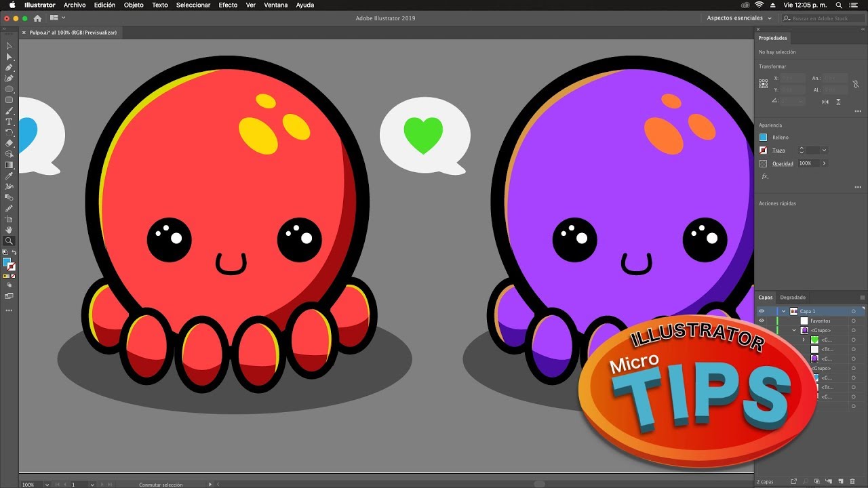
Task: Select the Zoom tool
Action: (9, 241)
